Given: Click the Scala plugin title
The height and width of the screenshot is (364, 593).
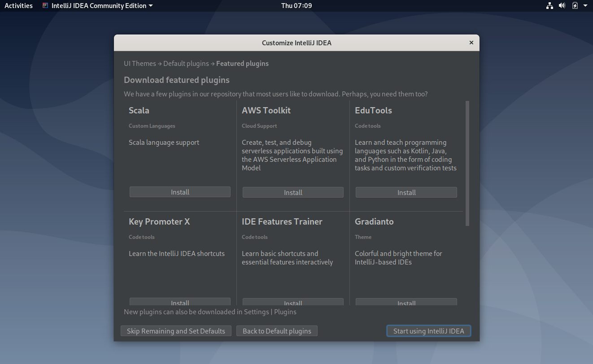Looking at the screenshot, I should coord(139,110).
